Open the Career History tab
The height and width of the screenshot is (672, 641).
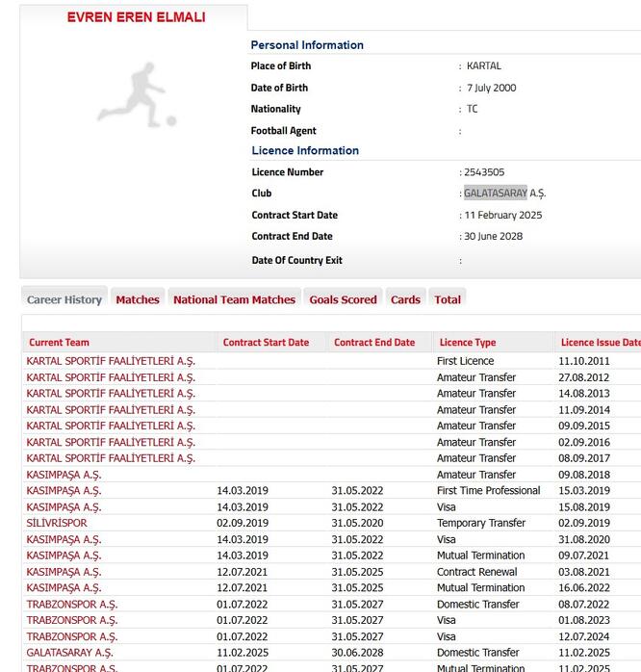pos(64,299)
